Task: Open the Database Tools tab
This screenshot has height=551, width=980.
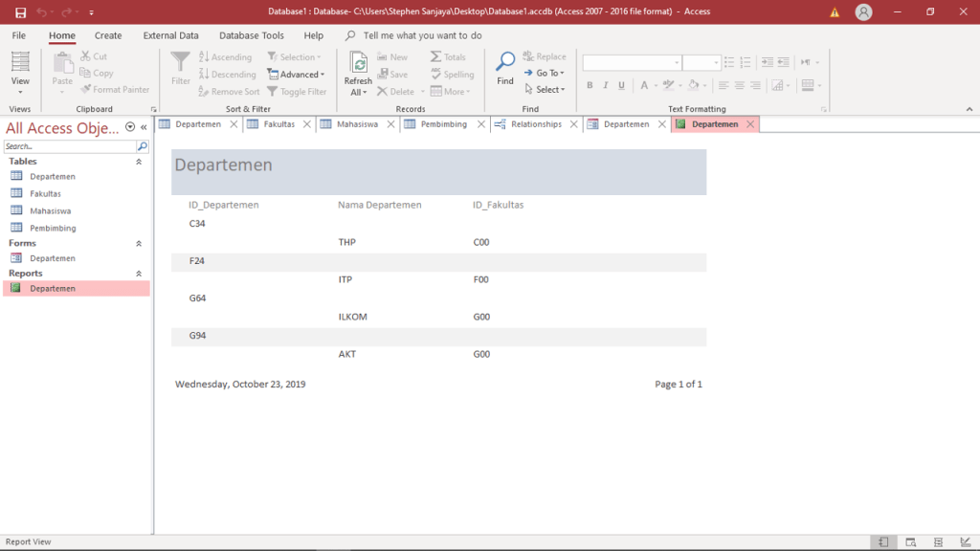Action: (251, 35)
